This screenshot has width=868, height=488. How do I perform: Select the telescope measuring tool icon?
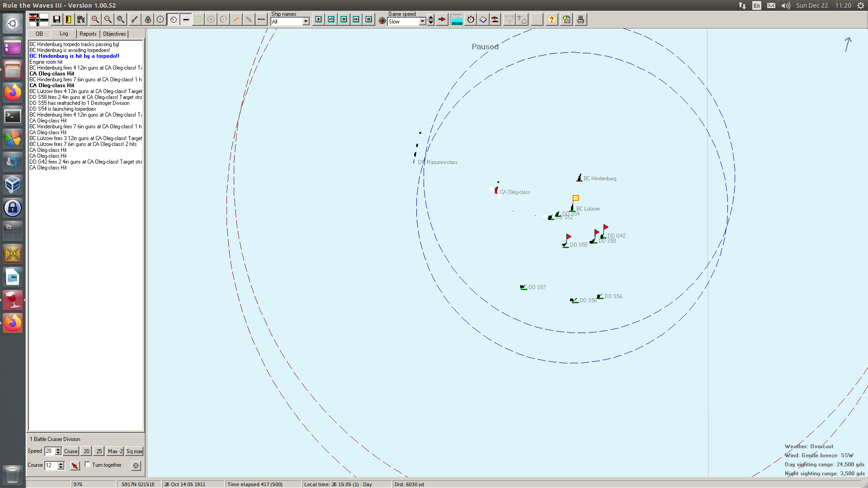135,19
